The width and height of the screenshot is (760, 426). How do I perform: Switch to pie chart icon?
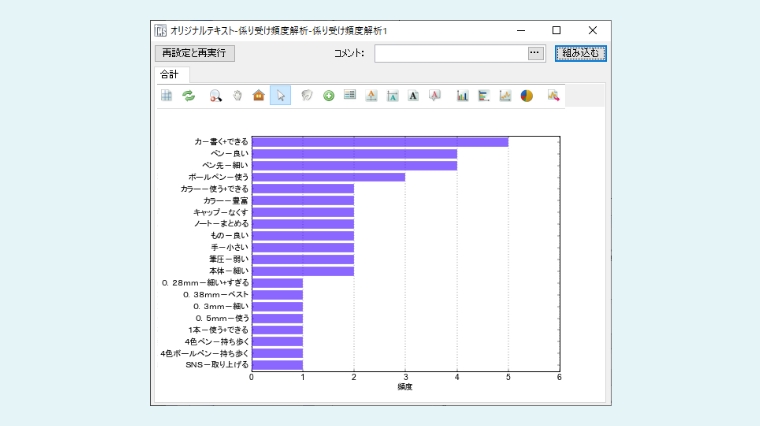point(527,95)
